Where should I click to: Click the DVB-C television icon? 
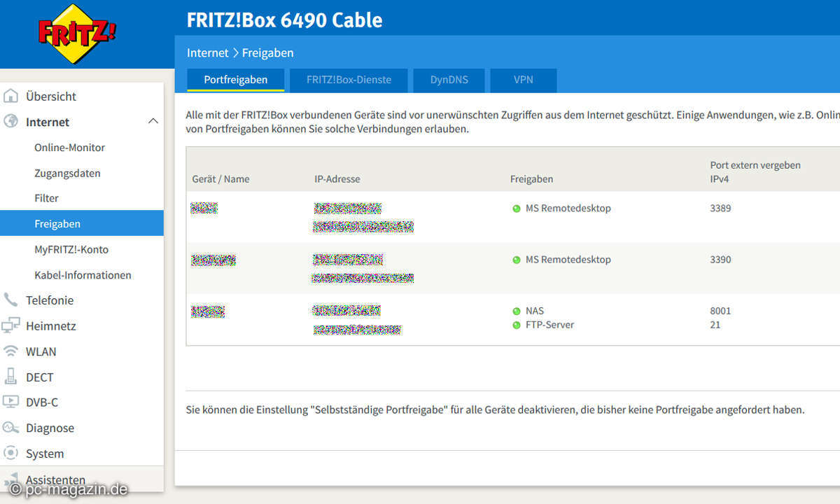coord(10,402)
